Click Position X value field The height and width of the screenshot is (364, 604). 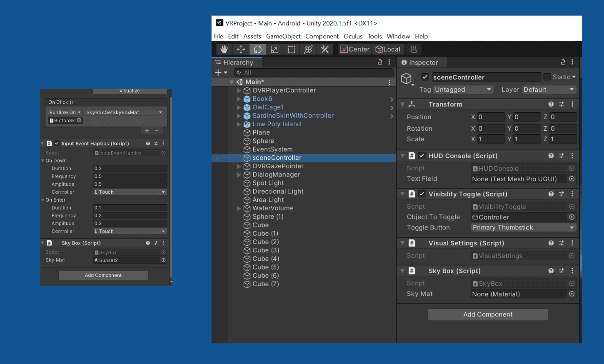491,117
